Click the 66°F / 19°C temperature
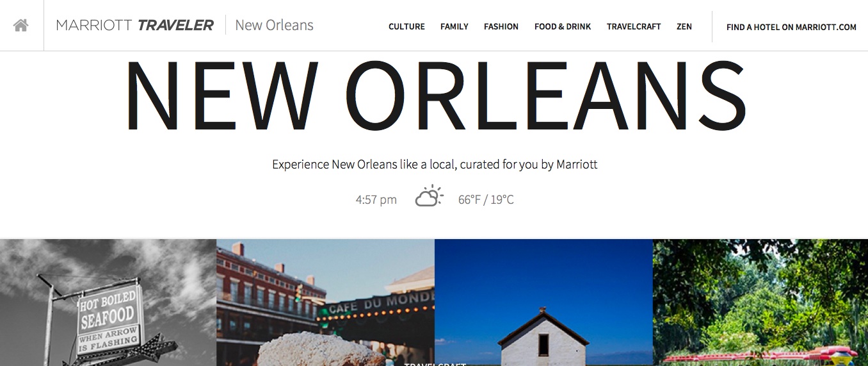 click(486, 200)
